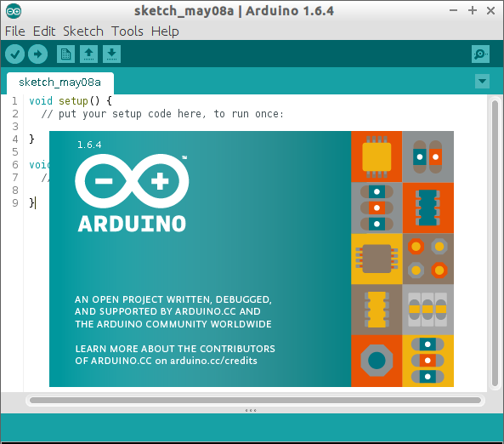Open the Sketch menu
Image resolution: width=504 pixels, height=444 pixels.
[x=83, y=31]
